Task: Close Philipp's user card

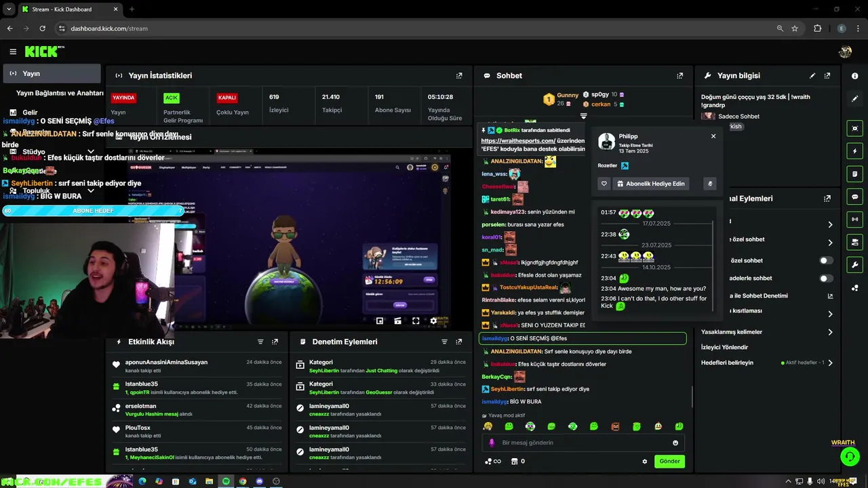Action: (713, 136)
